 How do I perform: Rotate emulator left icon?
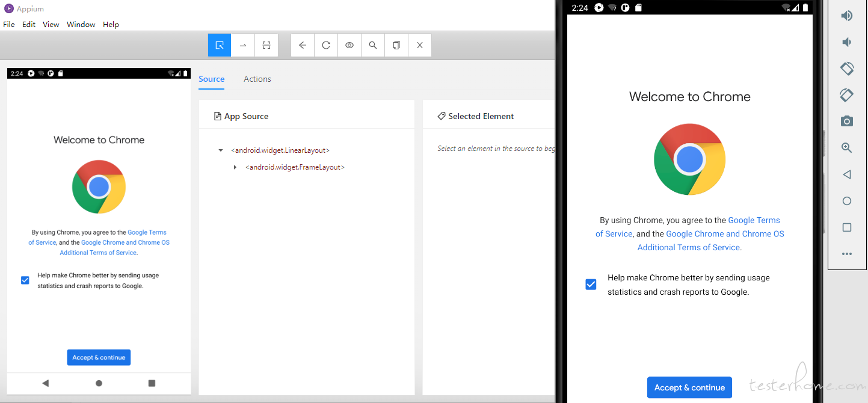(x=847, y=69)
